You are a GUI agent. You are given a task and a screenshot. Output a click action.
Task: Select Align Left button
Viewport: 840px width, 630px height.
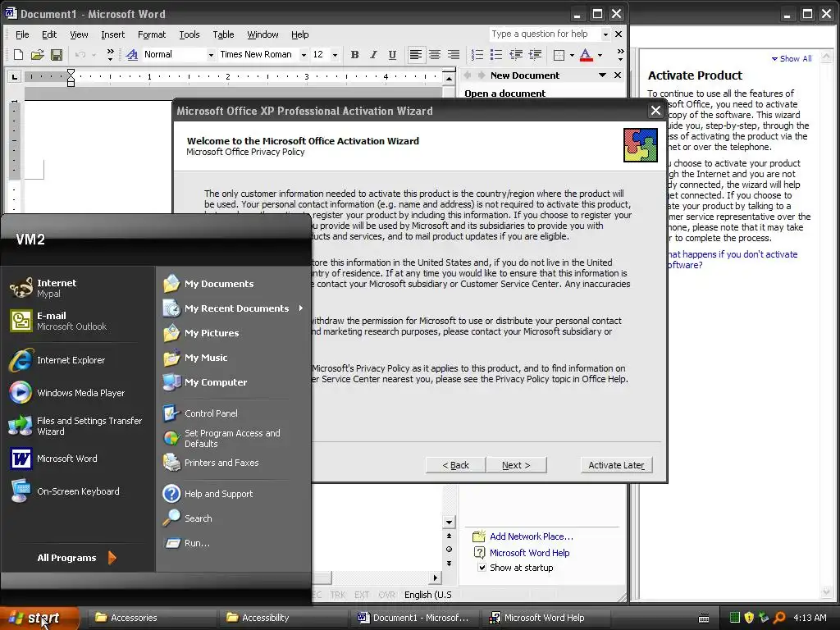click(x=415, y=55)
